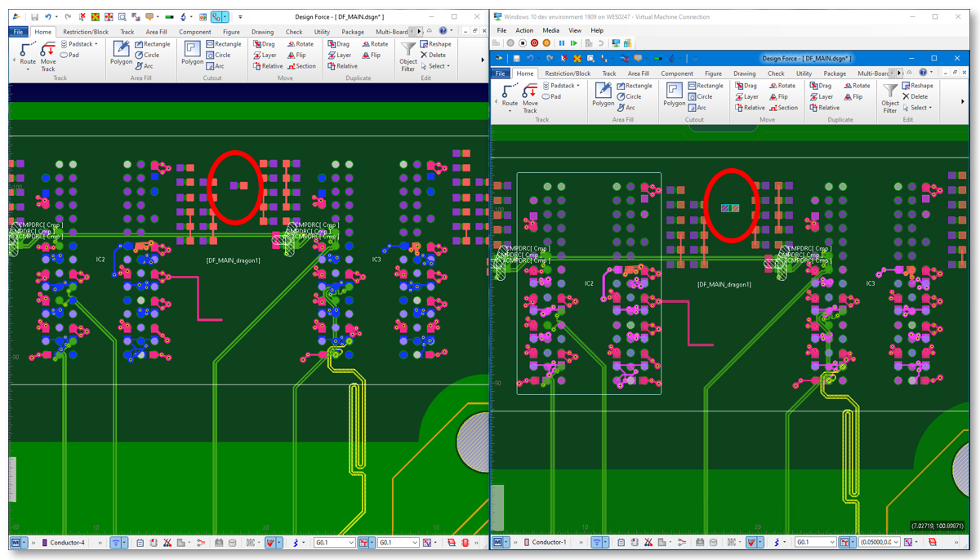Screen dimensions: 980x560
Task: Open Padstack dropdown in left window
Action: (x=78, y=44)
